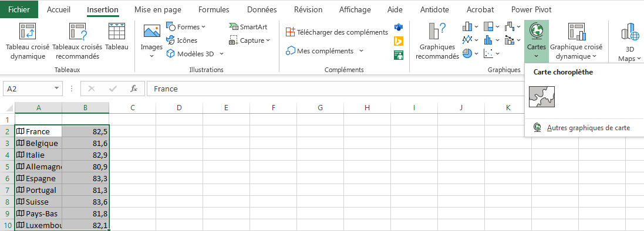Switch to the Mise en page tab
Viewport: 644px width, 231px height.
[x=159, y=9]
